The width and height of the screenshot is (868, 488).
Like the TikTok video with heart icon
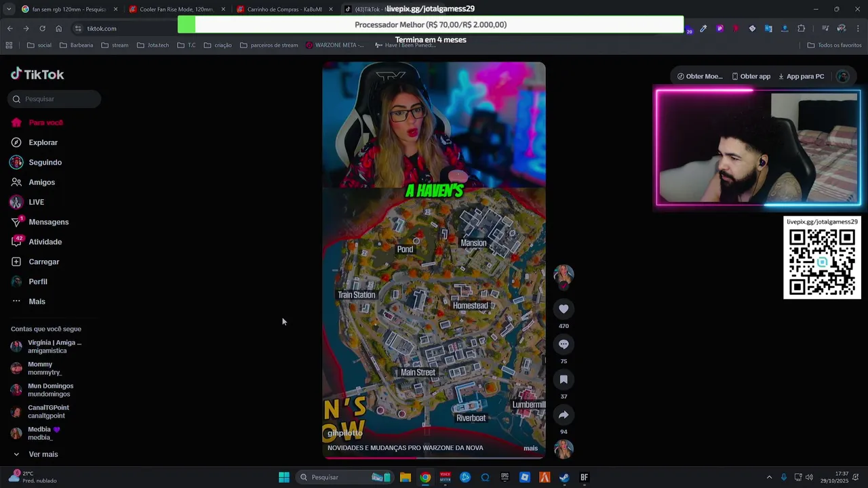tap(564, 309)
